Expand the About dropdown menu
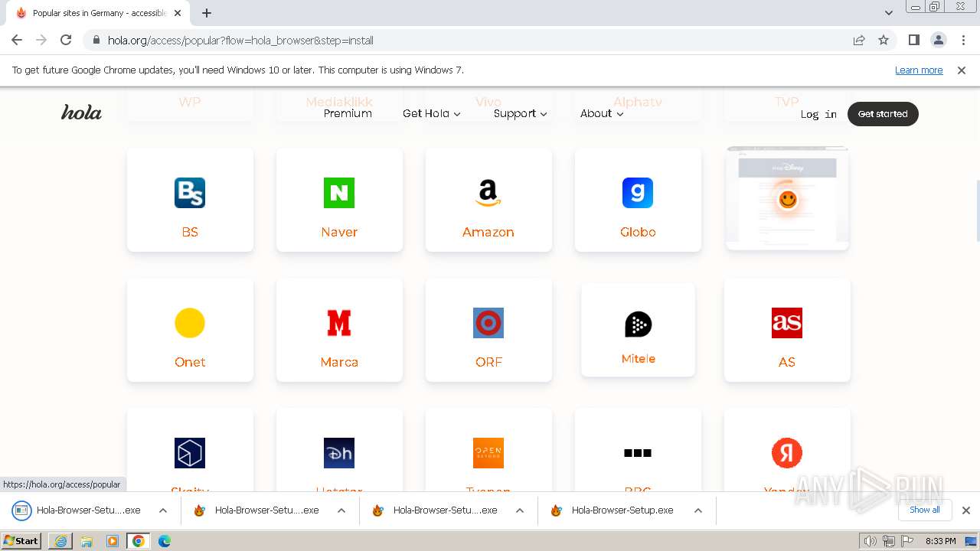The height and width of the screenshot is (551, 980). 602,113
